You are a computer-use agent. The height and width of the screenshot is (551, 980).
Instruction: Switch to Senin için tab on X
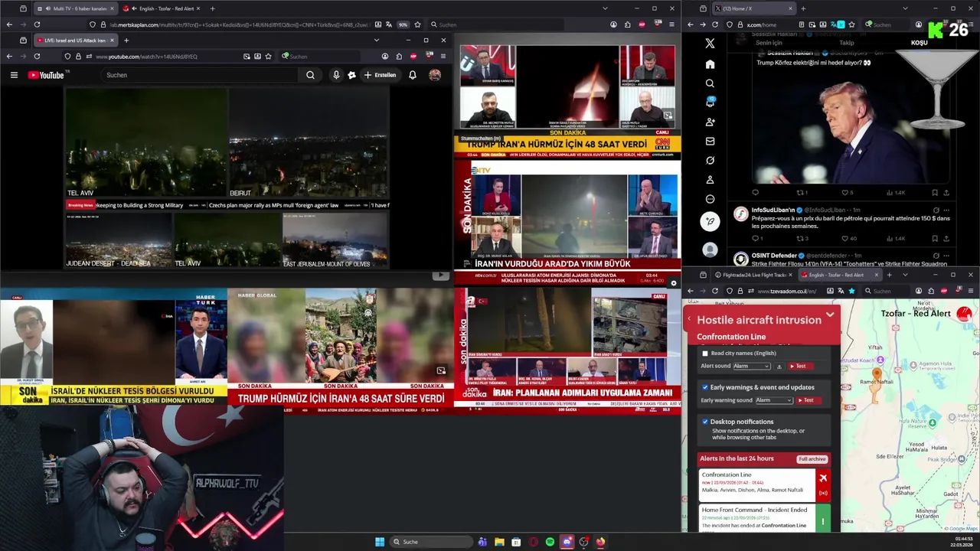tap(769, 43)
